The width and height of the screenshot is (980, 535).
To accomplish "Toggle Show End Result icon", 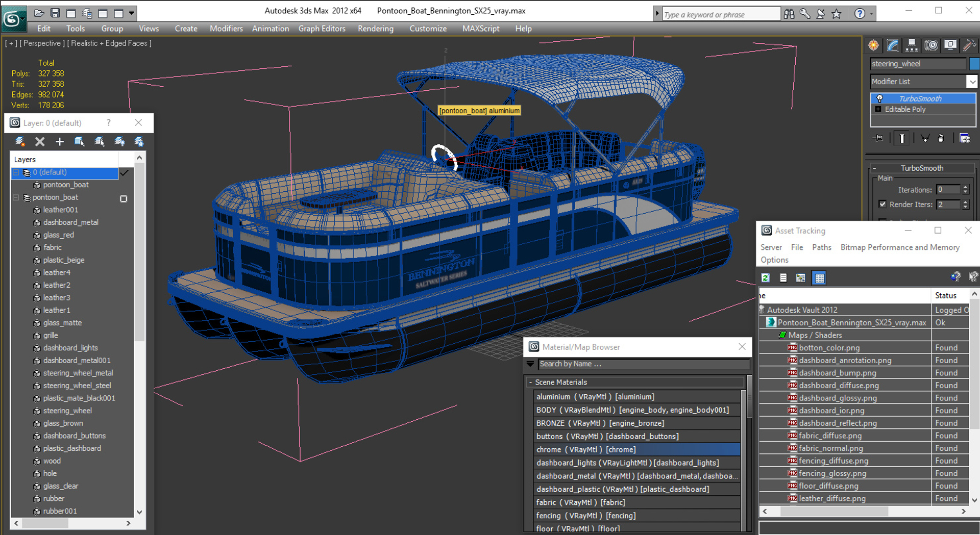I will click(902, 138).
